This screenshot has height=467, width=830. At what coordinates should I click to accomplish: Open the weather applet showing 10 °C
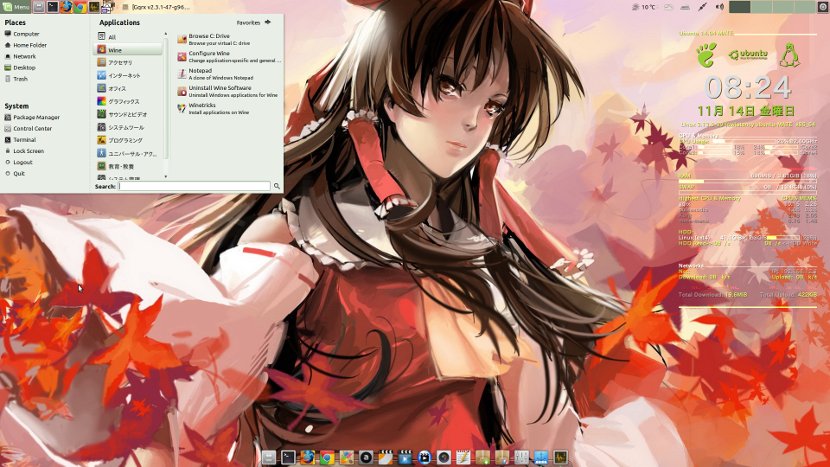[644, 7]
